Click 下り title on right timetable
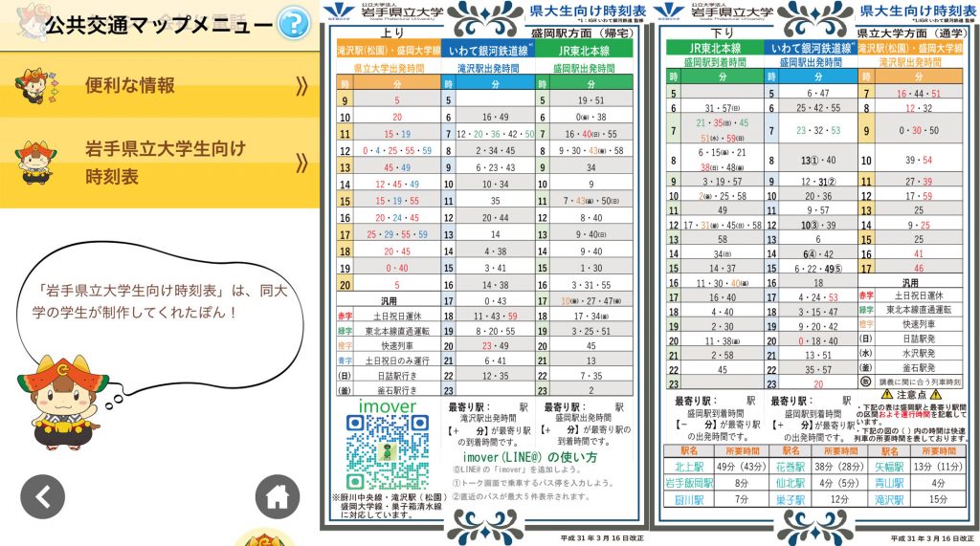 click(722, 33)
